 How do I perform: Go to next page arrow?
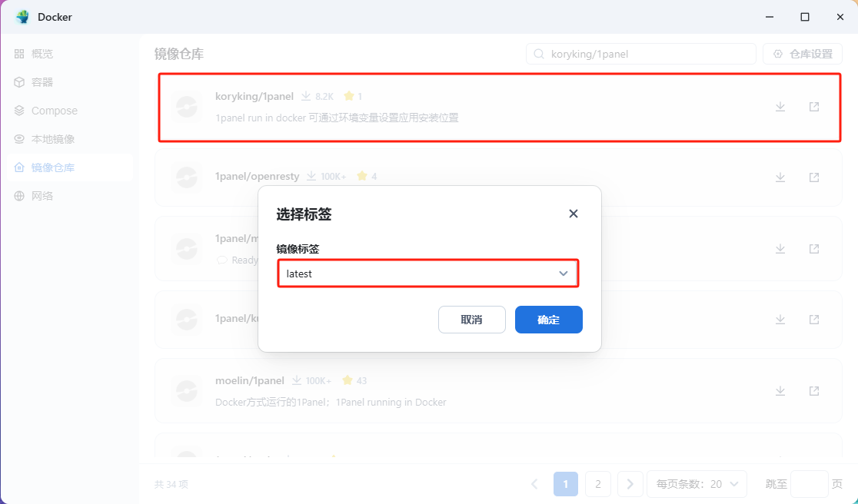630,484
